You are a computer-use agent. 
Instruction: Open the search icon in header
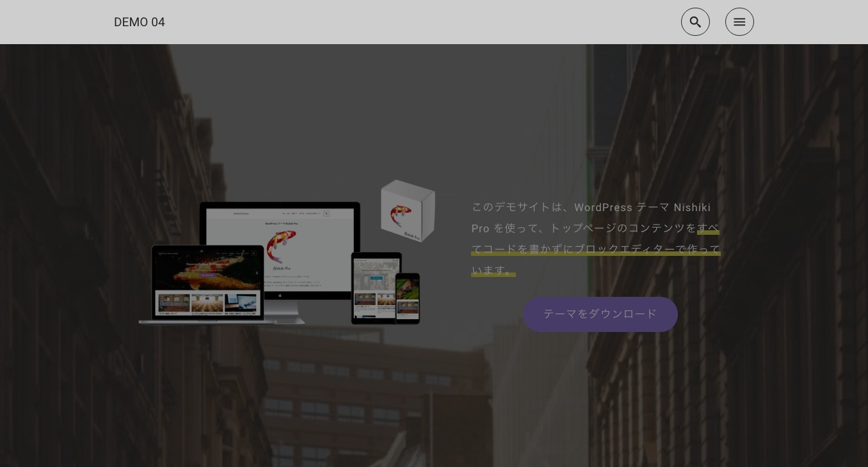[695, 22]
